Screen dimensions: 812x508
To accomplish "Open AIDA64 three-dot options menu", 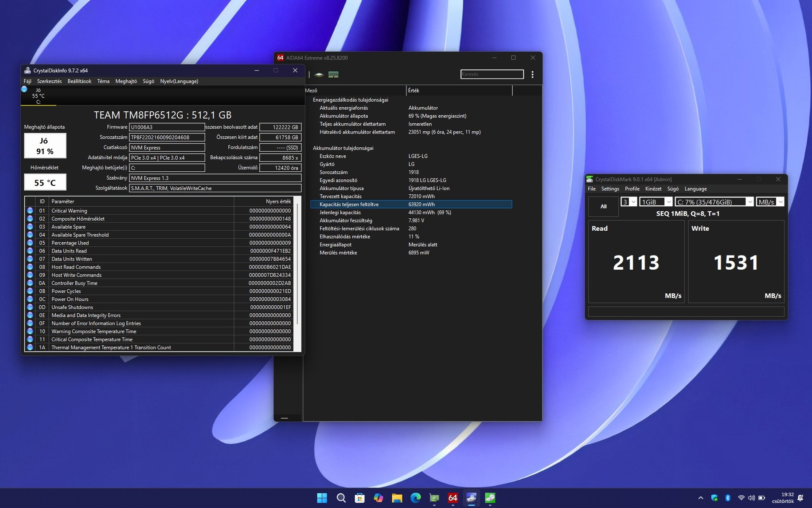I will [532, 75].
